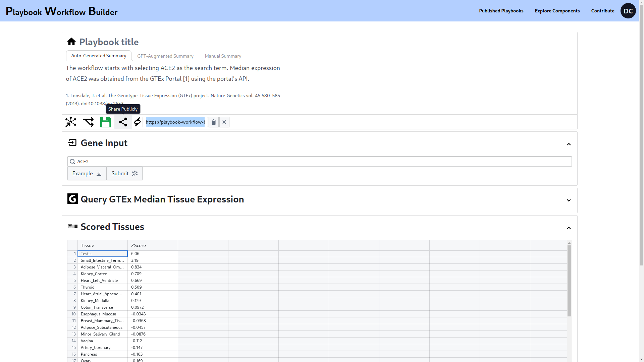The height and width of the screenshot is (362, 644).
Task: Dismiss share URL with X button
Action: [x=224, y=122]
